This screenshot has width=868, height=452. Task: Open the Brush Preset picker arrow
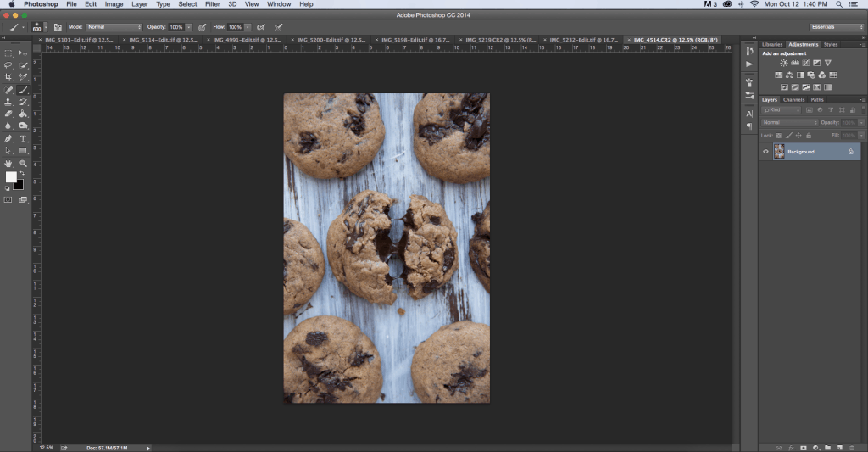pyautogui.click(x=46, y=27)
